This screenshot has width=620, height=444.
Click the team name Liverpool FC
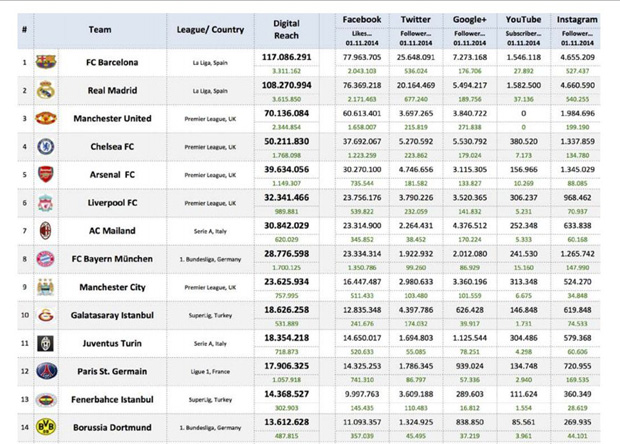click(112, 203)
